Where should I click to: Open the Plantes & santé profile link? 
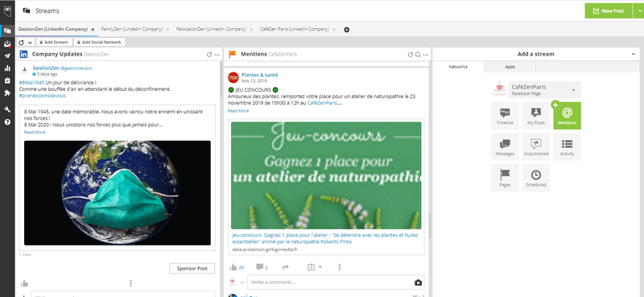259,75
